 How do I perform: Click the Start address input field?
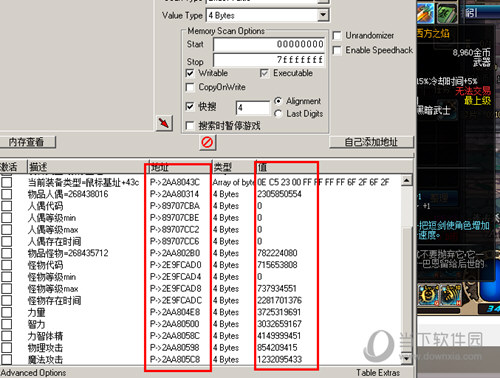click(269, 44)
